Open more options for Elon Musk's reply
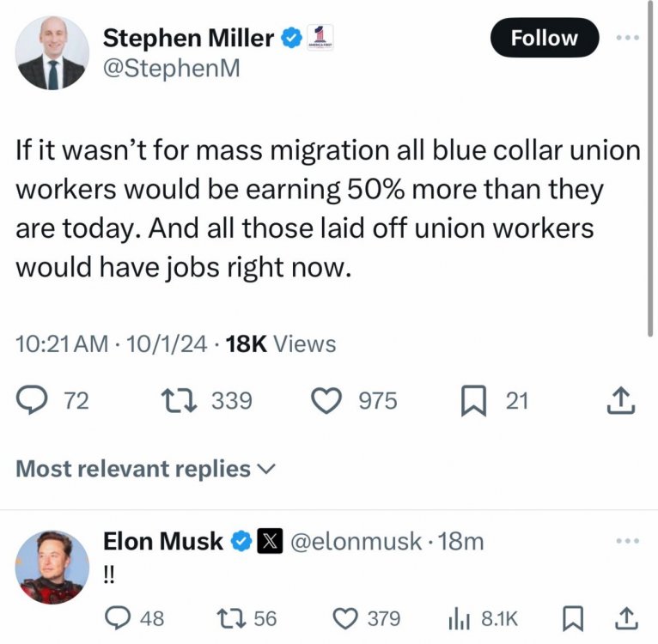Screen dimensions: 658x644 coord(627,541)
